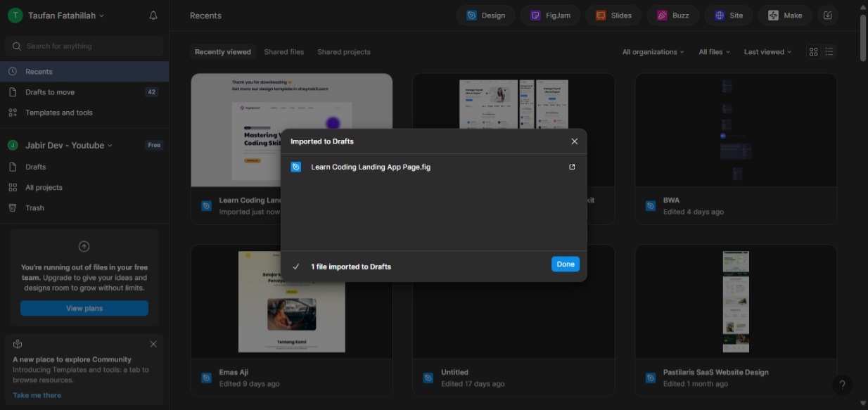Click the design icon beside Pastilaris SaaS
868x410 pixels.
click(x=651, y=378)
